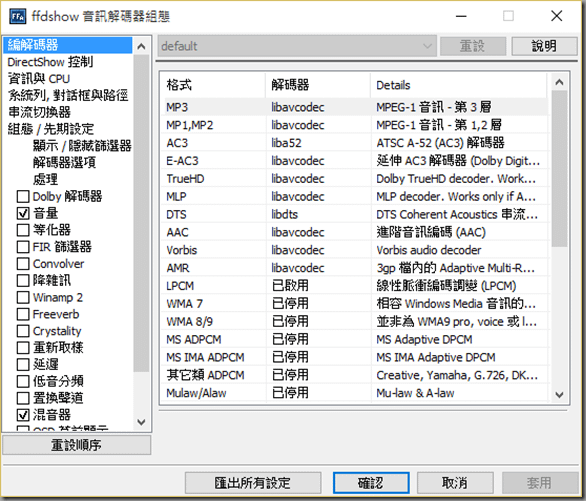Select the MS ADPCM format row
586x501 pixels.
point(355,339)
